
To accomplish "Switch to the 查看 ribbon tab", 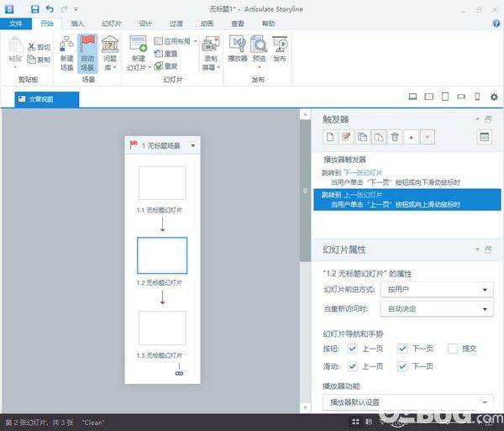I will tap(238, 24).
